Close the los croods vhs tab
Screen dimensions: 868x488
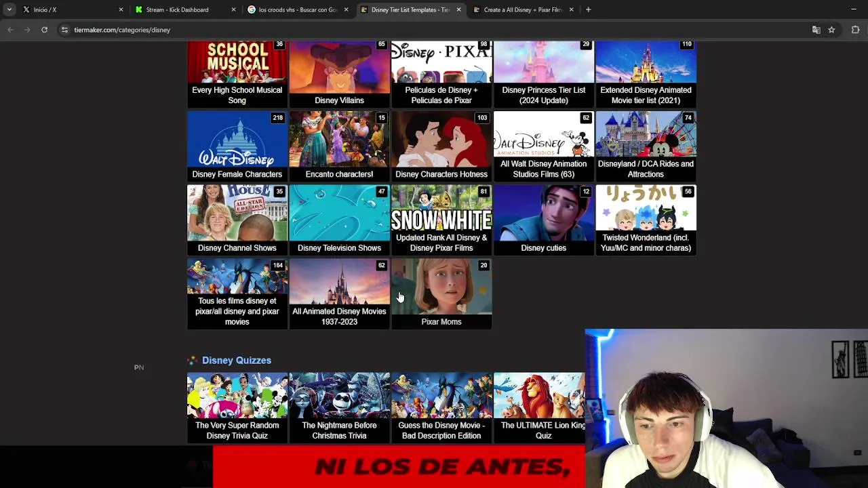pyautogui.click(x=346, y=9)
